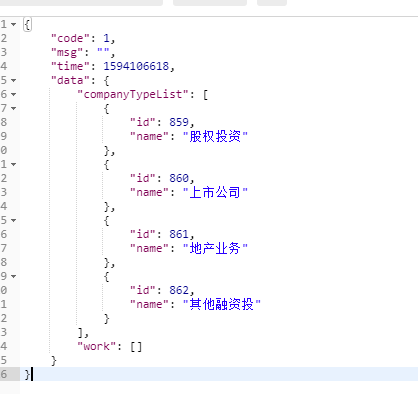The height and width of the screenshot is (394, 418).
Task: Collapse the root object fold arrow on line 1
Action: click(13, 25)
